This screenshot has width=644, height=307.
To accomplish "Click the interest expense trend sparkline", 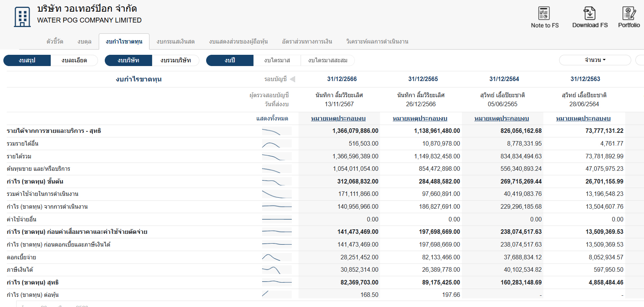I will click(276, 257).
